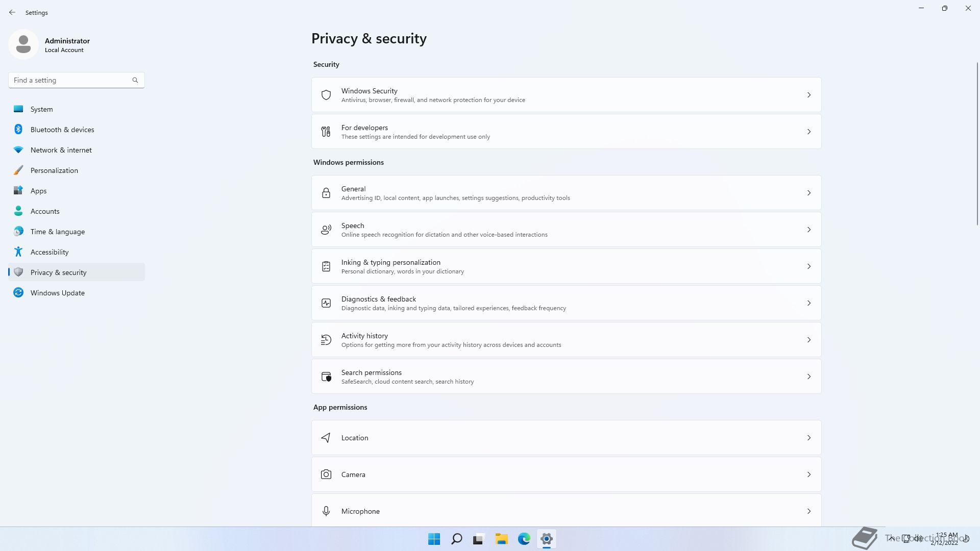Click the Activity history clock icon
The height and width of the screenshot is (551, 980).
[x=326, y=340]
